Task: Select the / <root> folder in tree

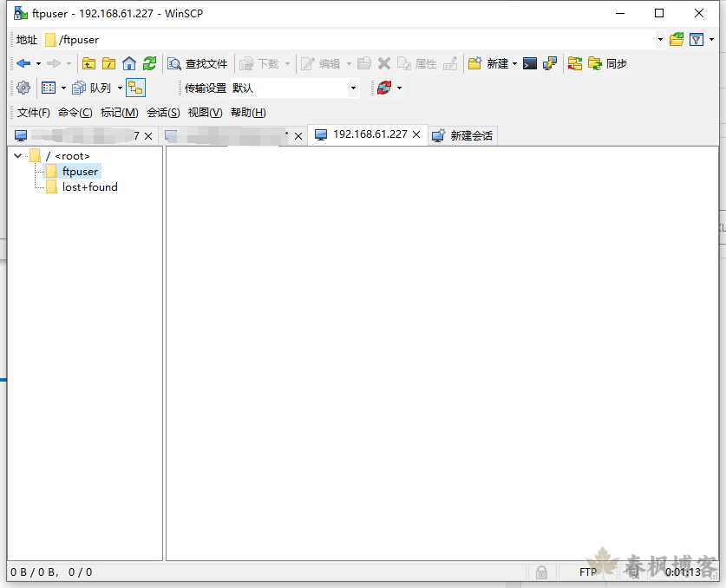Action: click(x=60, y=156)
